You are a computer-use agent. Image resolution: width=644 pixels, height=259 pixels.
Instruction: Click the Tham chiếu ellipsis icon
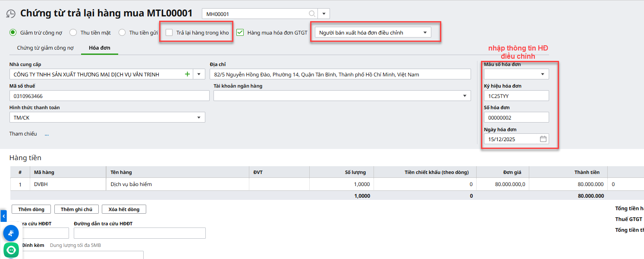(x=47, y=134)
